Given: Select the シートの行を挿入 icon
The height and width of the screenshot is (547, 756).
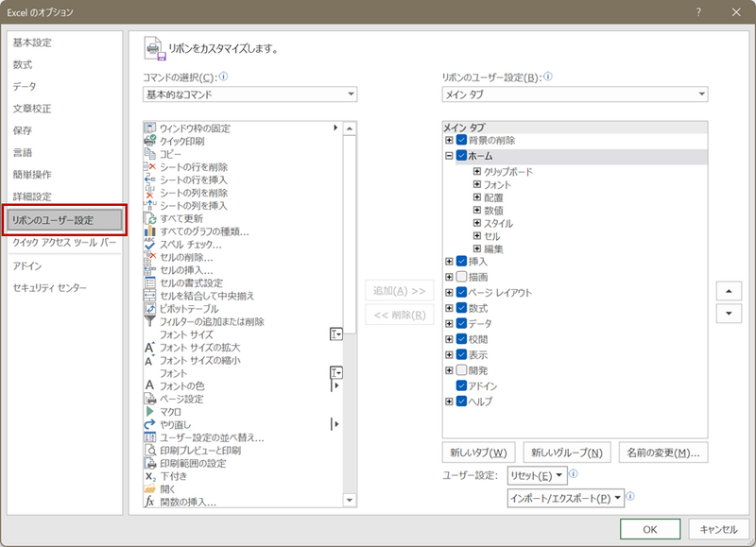Looking at the screenshot, I should click(150, 179).
